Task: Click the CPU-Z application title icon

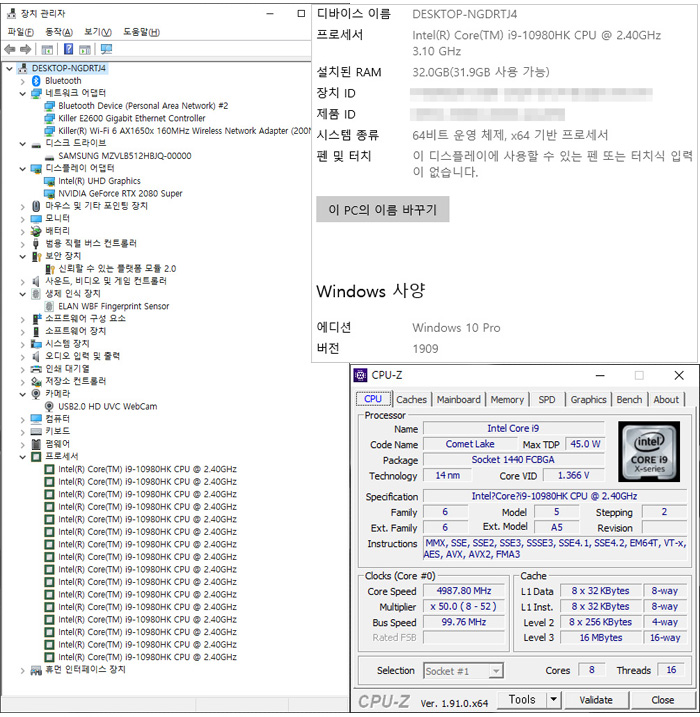Action: 360,375
